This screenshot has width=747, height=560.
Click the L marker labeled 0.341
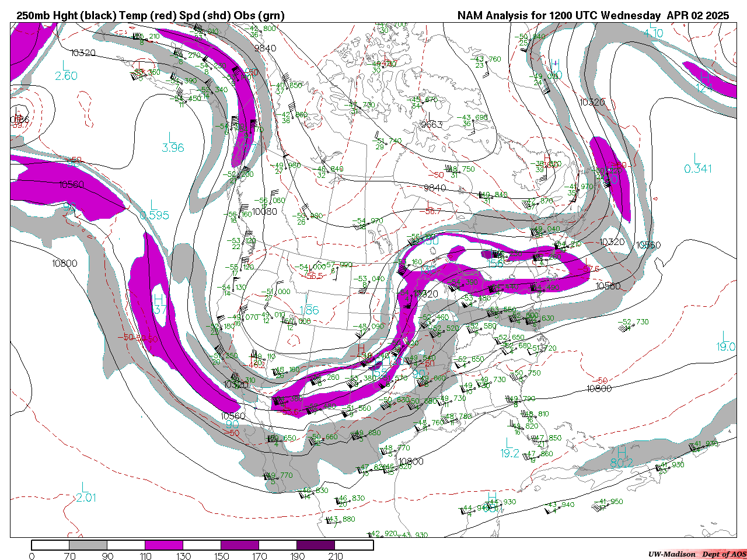697,163
